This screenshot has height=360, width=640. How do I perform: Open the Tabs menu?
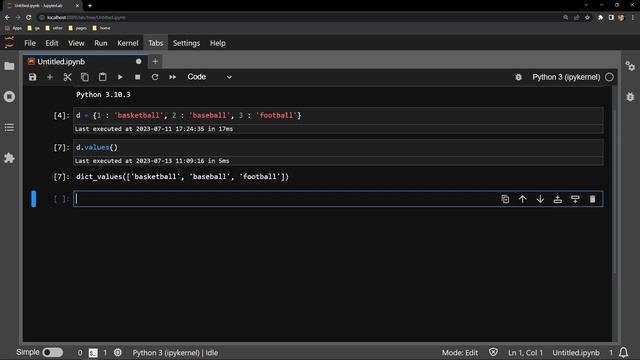[x=156, y=43]
